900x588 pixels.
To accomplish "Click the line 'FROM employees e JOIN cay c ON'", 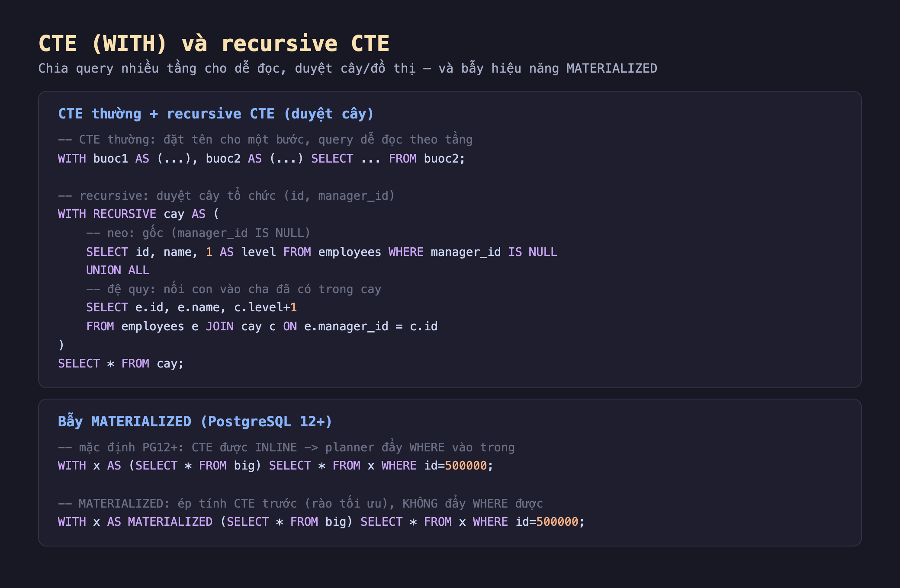I will (x=262, y=326).
